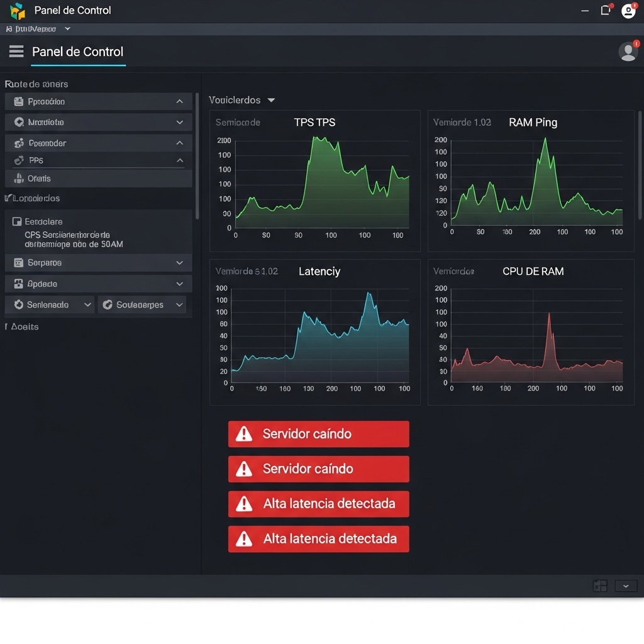Click the Ofatis sidebar item icon
Image resolution: width=644 pixels, height=644 pixels.
point(18,178)
